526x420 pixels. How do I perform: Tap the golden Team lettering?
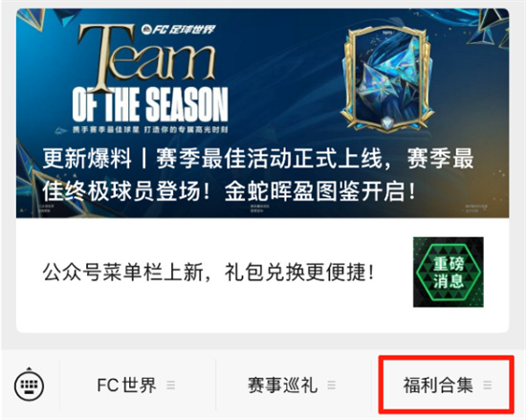point(146,57)
